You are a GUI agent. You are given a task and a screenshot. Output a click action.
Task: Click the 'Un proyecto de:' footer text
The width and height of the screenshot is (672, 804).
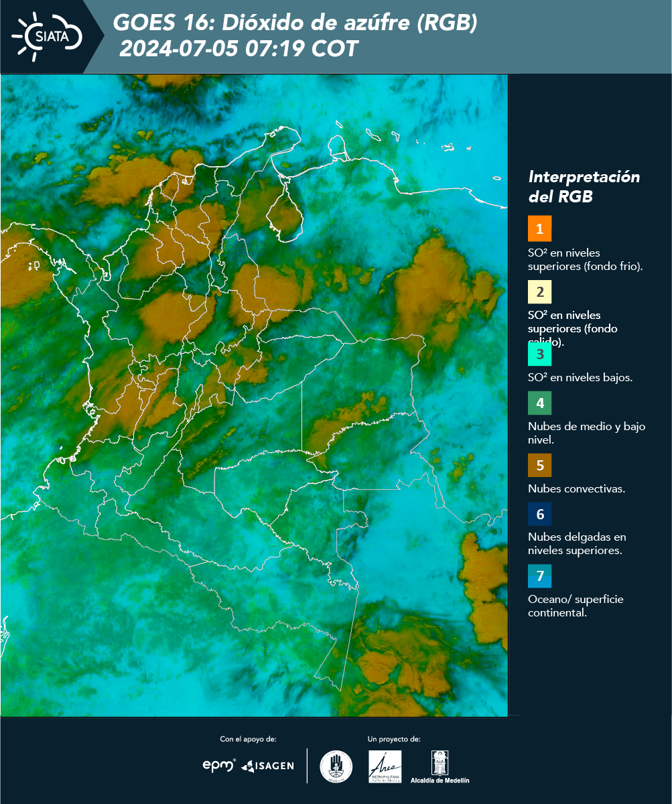point(394,739)
